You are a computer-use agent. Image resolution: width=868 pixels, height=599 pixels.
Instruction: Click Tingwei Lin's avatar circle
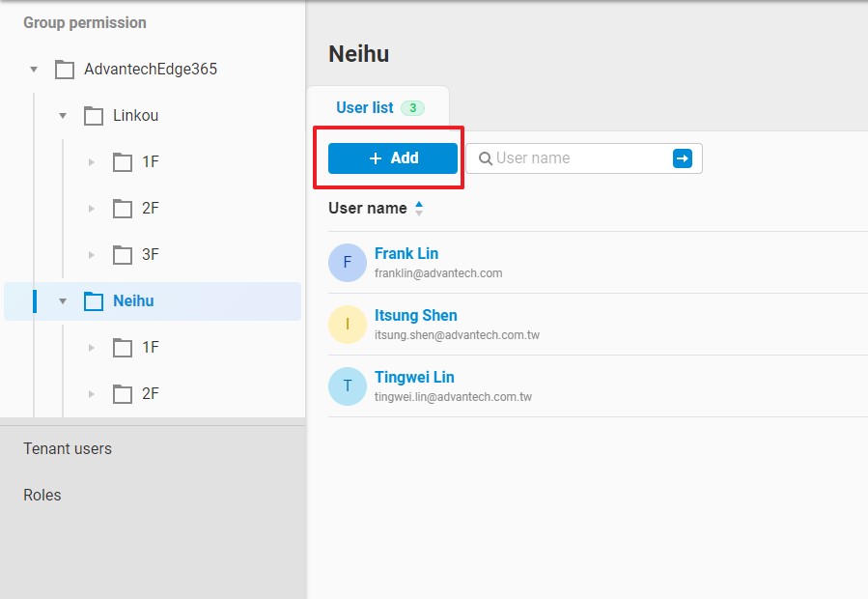(x=347, y=385)
